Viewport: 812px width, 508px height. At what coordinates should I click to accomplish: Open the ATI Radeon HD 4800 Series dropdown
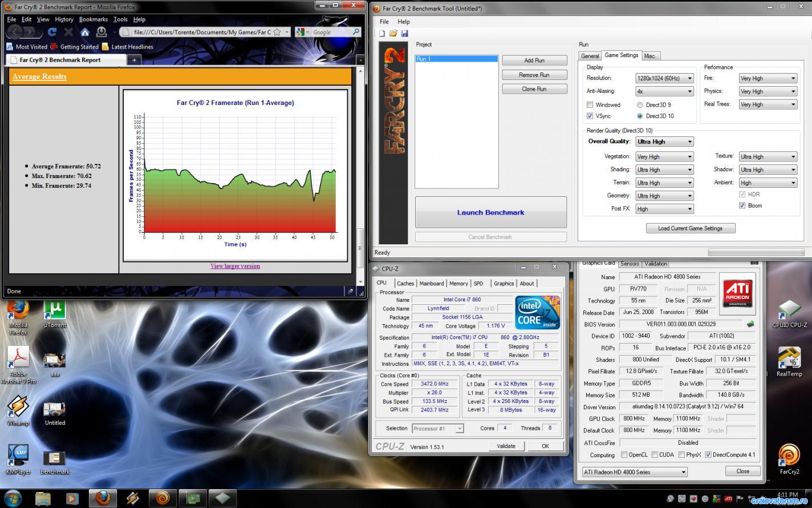pyautogui.click(x=635, y=472)
